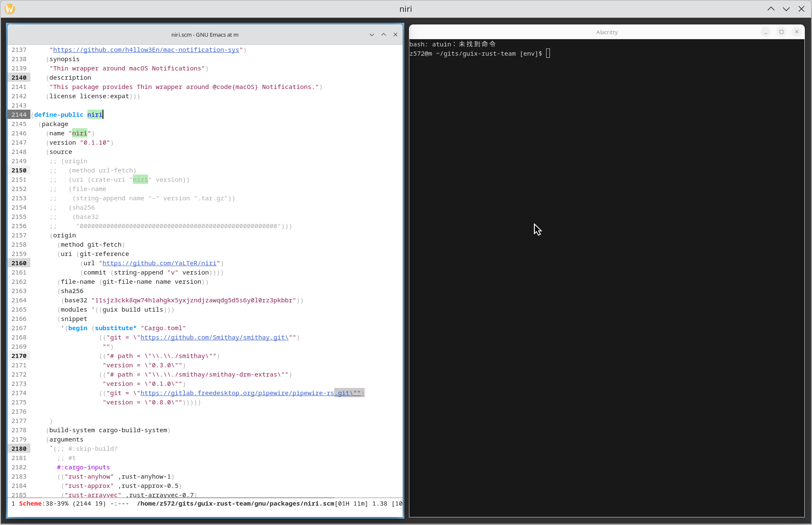Click the 38-39% position indicator in mode line
This screenshot has height=525, width=812.
(x=57, y=503)
